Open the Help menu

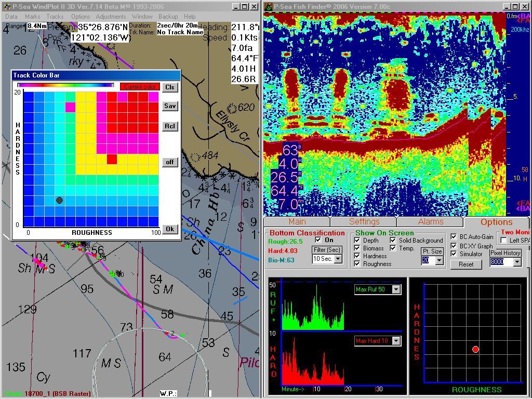(190, 16)
